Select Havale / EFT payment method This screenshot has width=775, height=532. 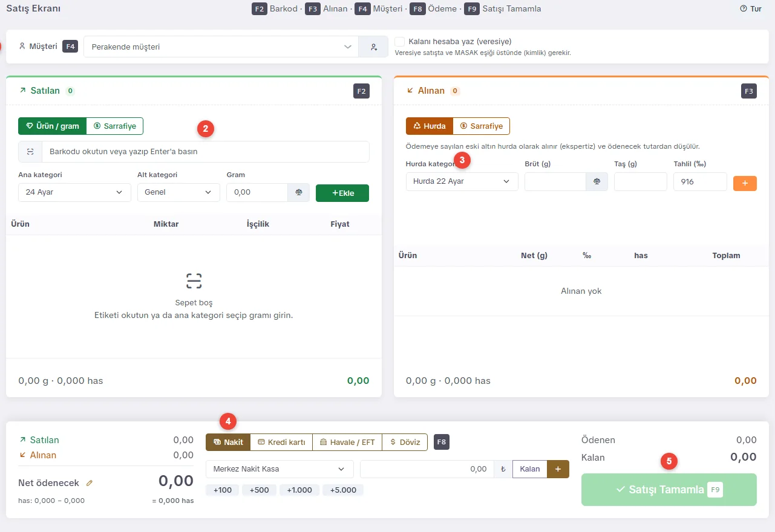[347, 442]
